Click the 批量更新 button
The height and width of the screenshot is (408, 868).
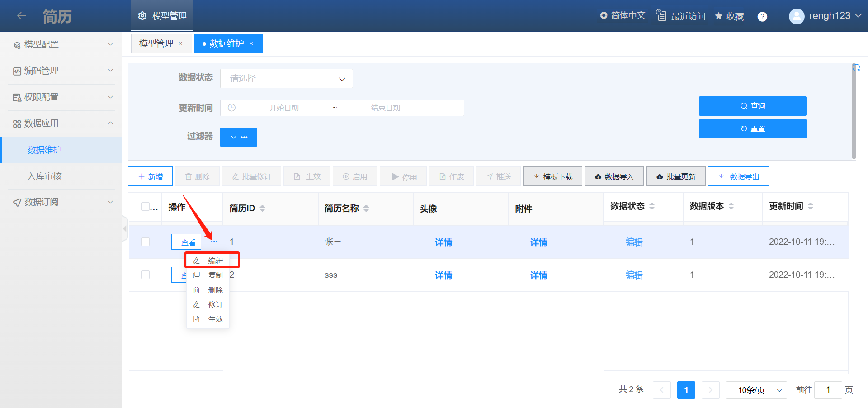click(x=676, y=176)
